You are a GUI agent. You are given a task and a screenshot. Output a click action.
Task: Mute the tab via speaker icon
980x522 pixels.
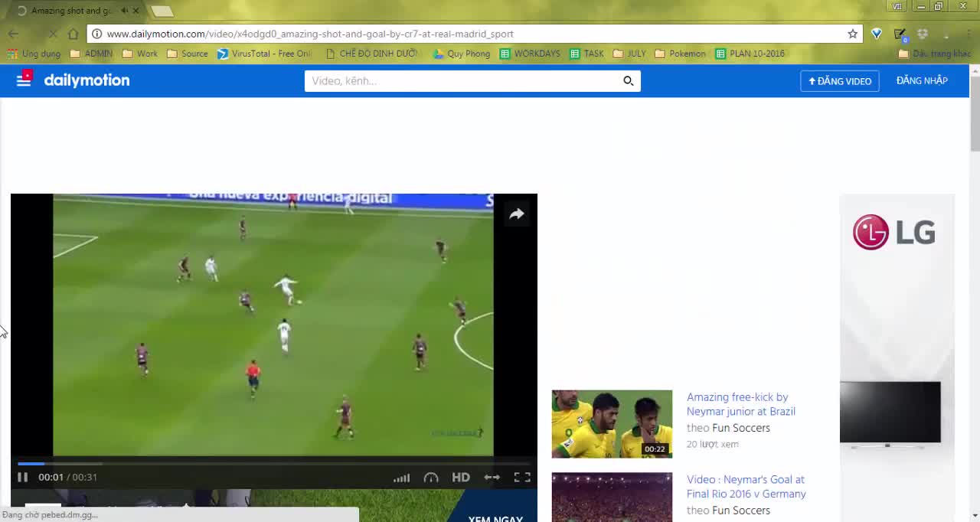[124, 11]
